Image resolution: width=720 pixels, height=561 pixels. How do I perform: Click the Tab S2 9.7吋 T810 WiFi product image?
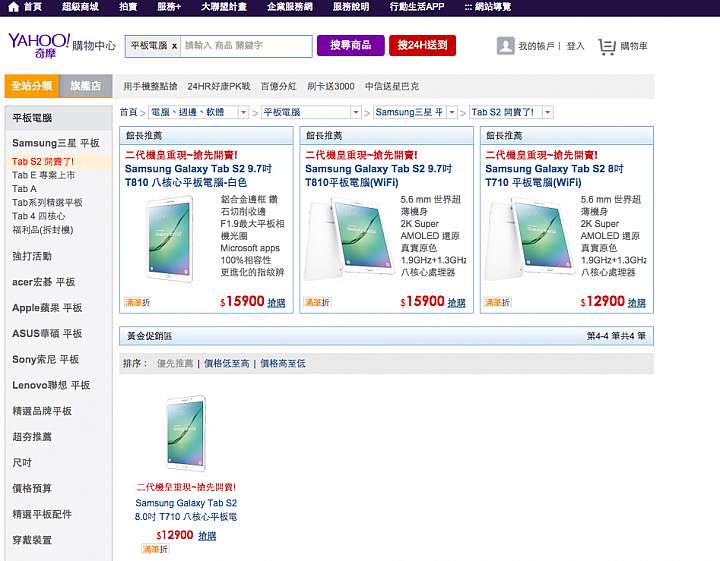[x=349, y=239]
